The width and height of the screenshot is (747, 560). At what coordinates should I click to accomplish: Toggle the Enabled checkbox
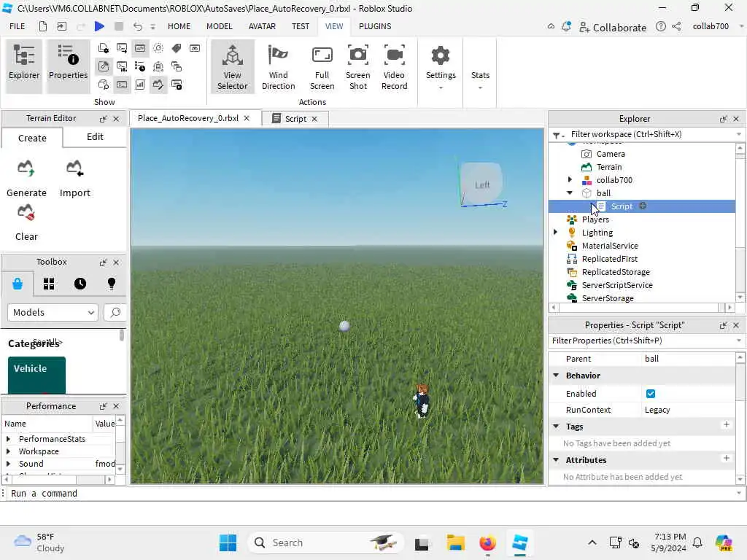click(x=650, y=393)
